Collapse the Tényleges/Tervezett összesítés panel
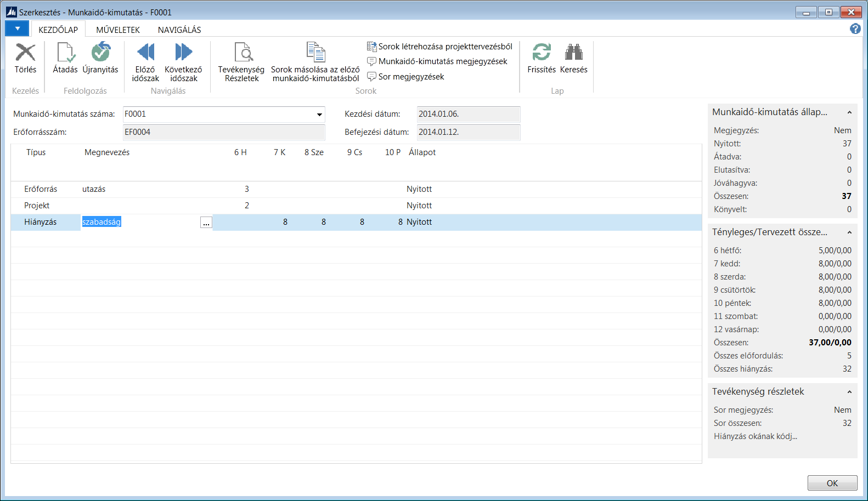The height and width of the screenshot is (501, 868). click(849, 232)
